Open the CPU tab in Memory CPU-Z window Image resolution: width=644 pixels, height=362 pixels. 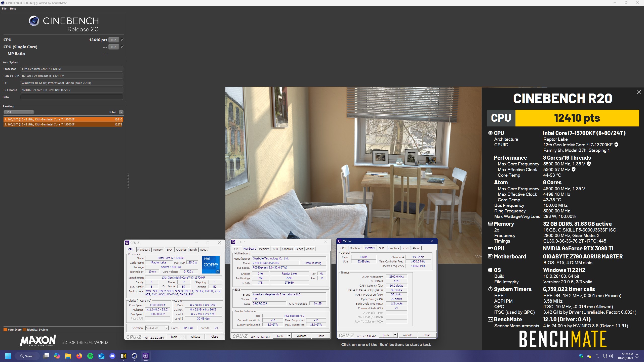pyautogui.click(x=343, y=248)
